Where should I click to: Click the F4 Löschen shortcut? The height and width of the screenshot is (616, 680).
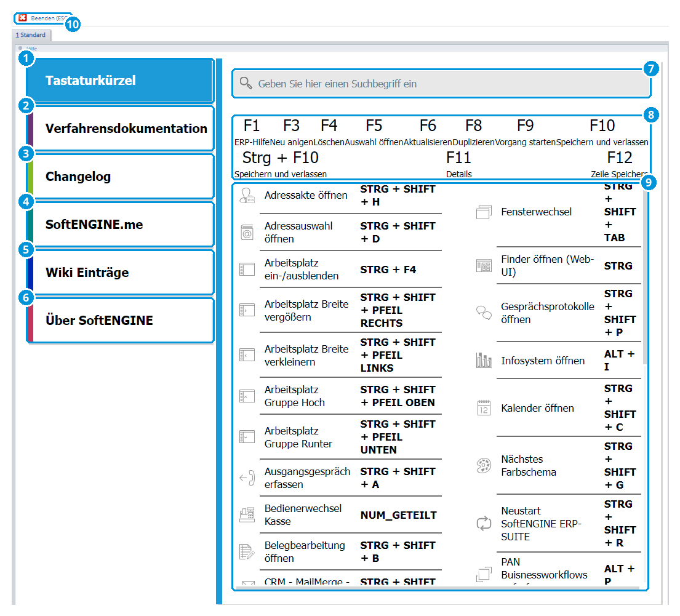click(x=329, y=133)
